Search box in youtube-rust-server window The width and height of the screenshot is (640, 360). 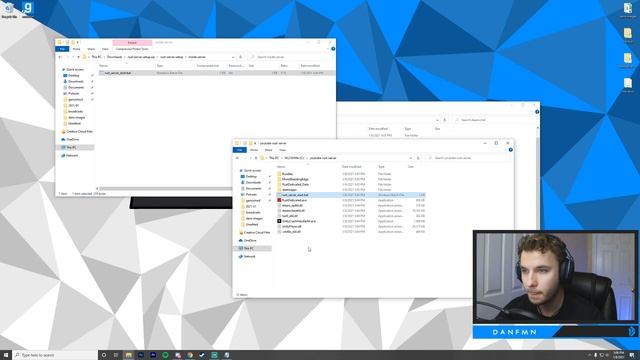point(468,158)
